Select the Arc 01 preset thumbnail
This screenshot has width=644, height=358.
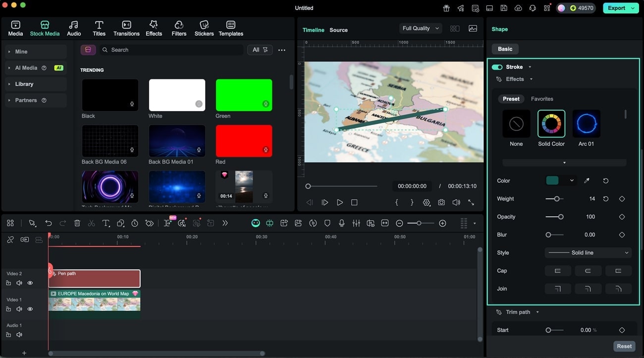point(586,124)
